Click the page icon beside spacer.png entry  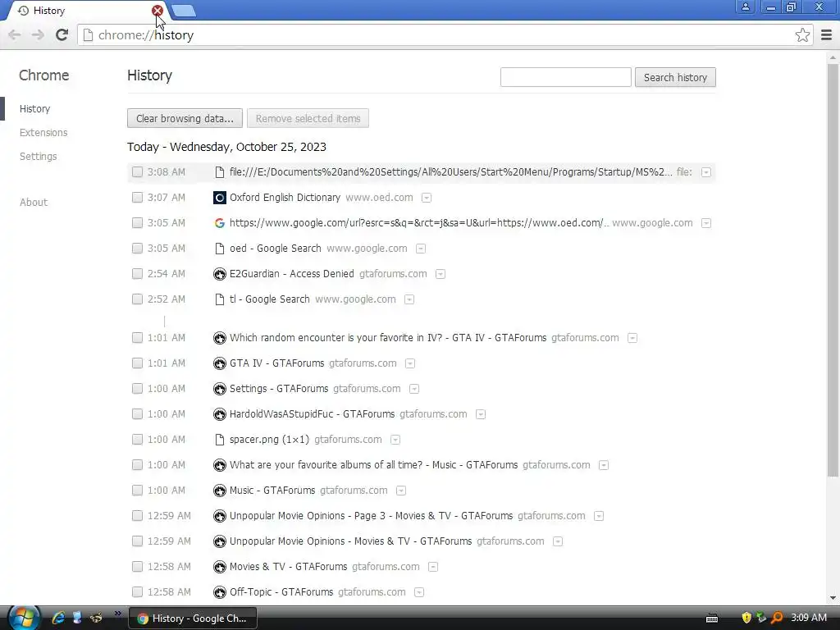click(220, 440)
